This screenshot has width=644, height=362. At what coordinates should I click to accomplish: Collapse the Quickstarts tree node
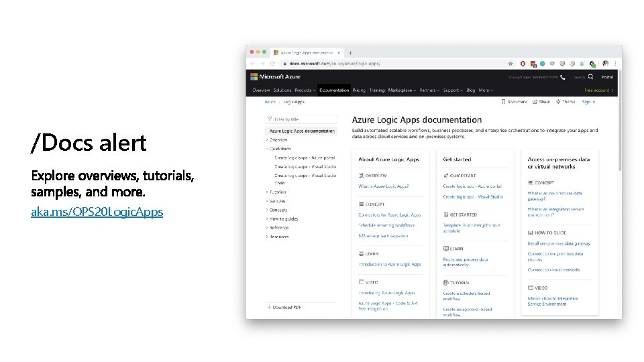pyautogui.click(x=279, y=149)
